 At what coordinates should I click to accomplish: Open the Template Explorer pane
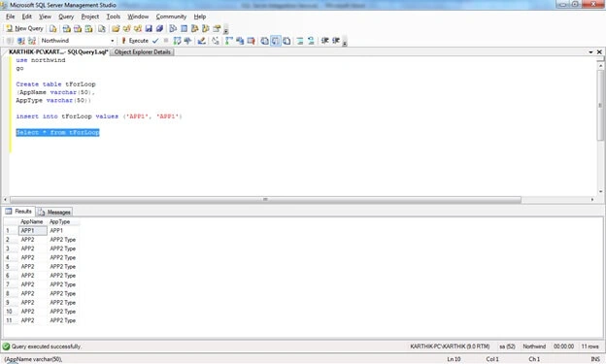[x=206, y=28]
